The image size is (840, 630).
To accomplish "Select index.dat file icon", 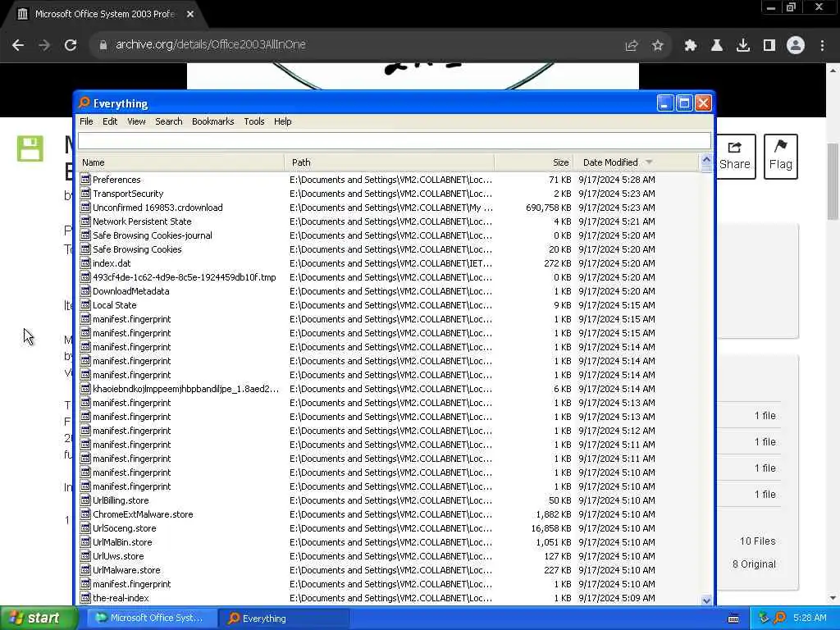I will click(85, 263).
